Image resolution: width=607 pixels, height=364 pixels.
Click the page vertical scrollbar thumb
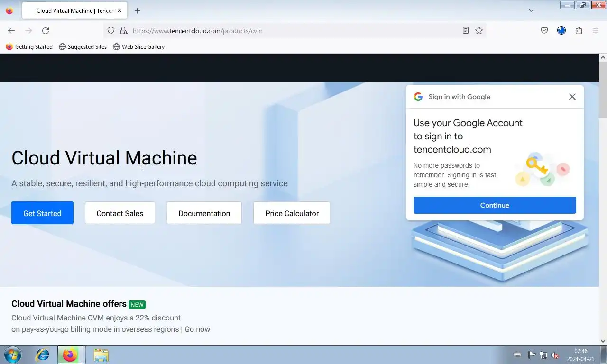tap(603, 90)
